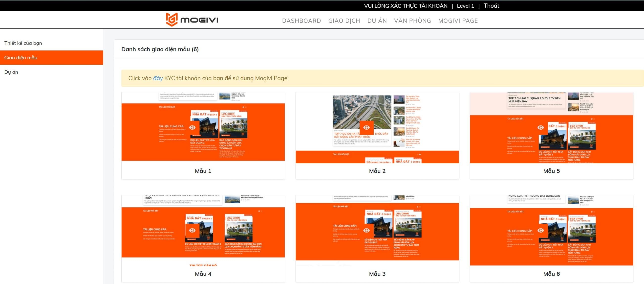Open Dự án in the left sidebar
This screenshot has width=644, height=284.
point(11,72)
